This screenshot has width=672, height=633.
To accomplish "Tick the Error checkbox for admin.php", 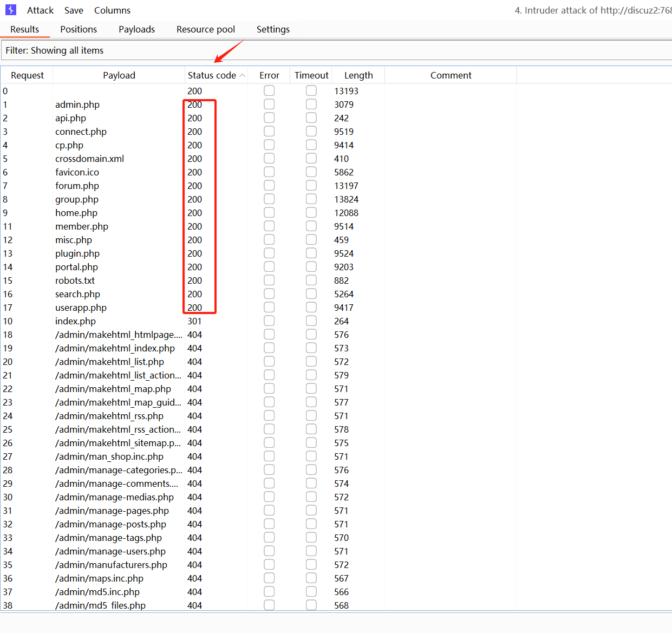I will click(269, 104).
